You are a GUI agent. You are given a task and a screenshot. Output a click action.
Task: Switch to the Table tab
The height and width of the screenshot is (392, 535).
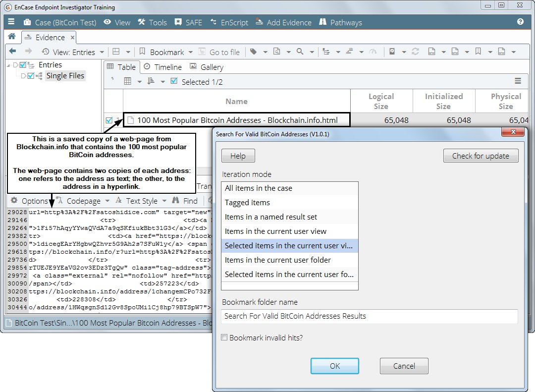click(x=121, y=67)
